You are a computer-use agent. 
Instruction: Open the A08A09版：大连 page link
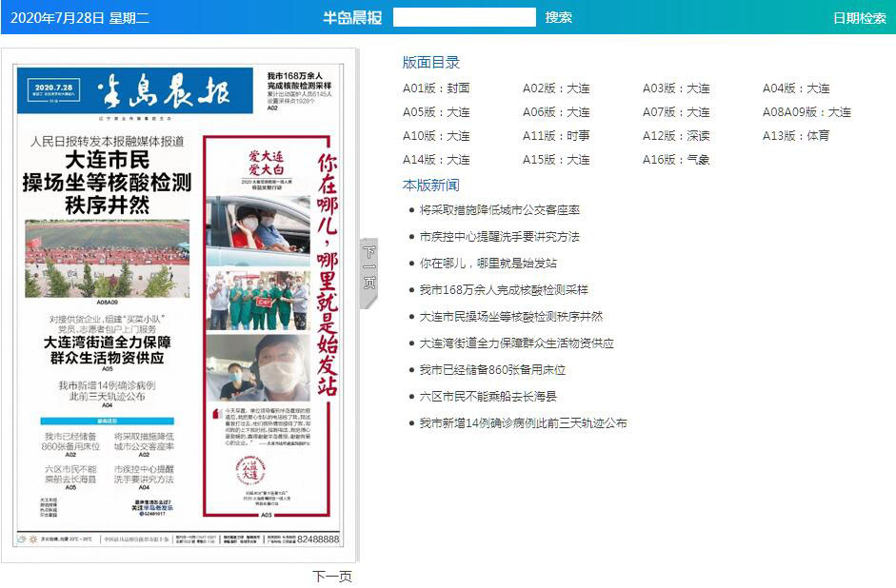tap(806, 112)
